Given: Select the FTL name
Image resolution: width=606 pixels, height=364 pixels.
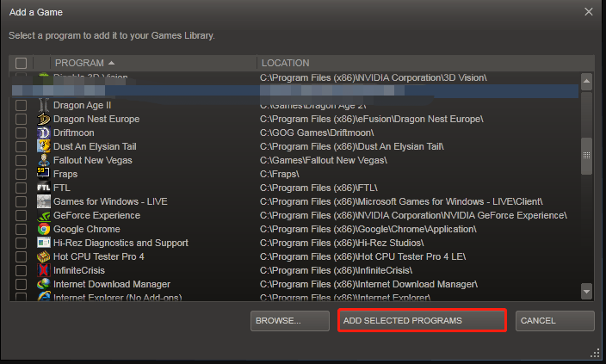Looking at the screenshot, I should point(62,188).
